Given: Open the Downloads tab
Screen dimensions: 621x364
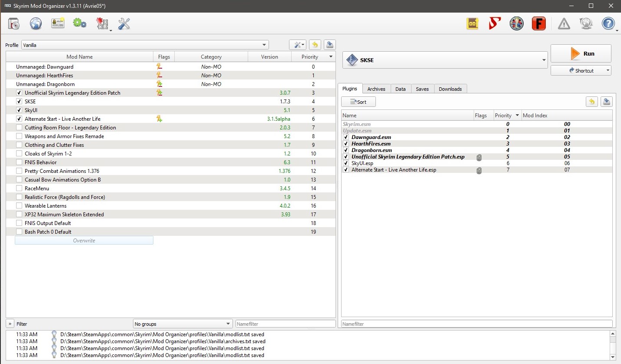Looking at the screenshot, I should point(450,89).
